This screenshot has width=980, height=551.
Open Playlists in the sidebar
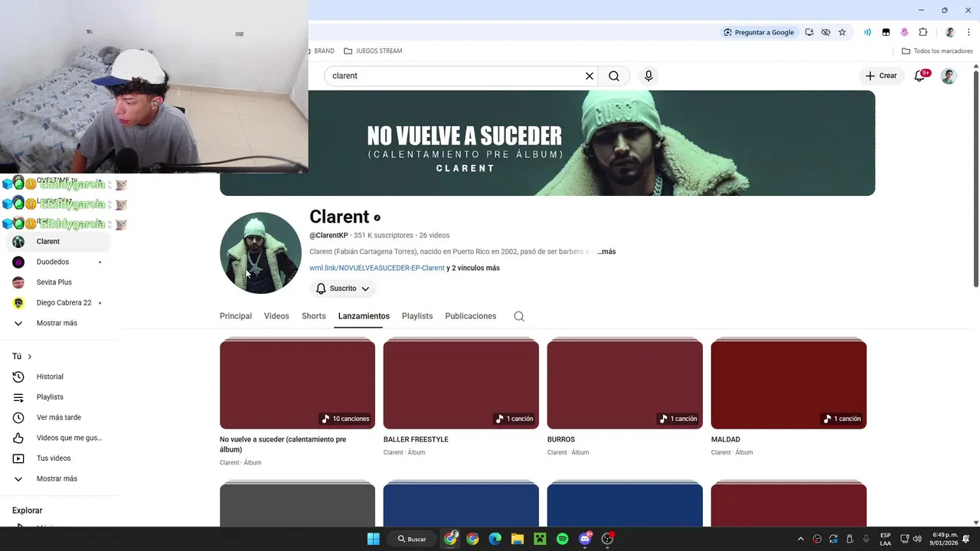coord(60,397)
